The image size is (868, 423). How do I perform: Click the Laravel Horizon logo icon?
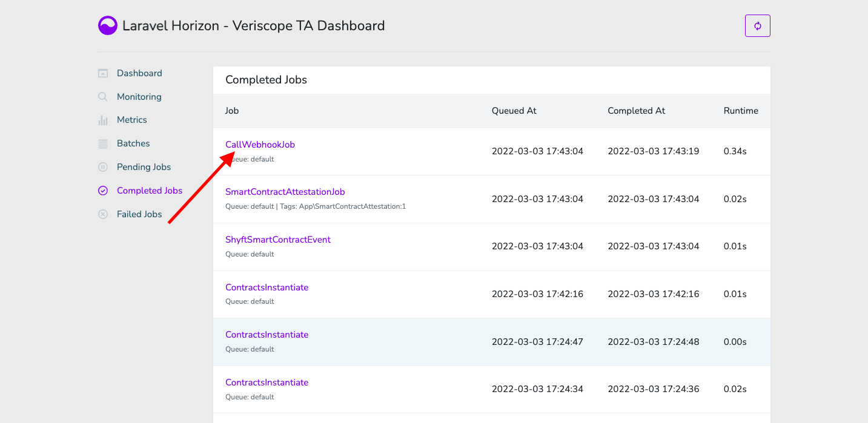pyautogui.click(x=108, y=25)
